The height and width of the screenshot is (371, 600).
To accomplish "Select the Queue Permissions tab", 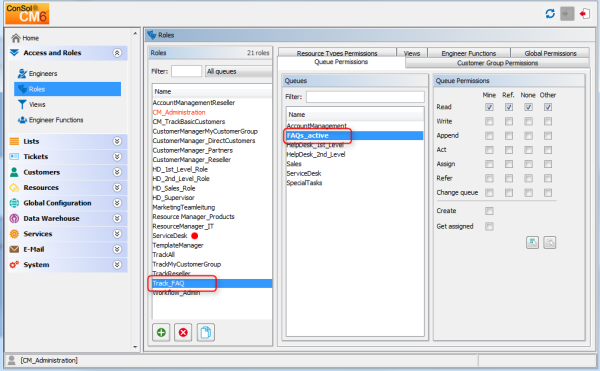I will pyautogui.click(x=341, y=62).
